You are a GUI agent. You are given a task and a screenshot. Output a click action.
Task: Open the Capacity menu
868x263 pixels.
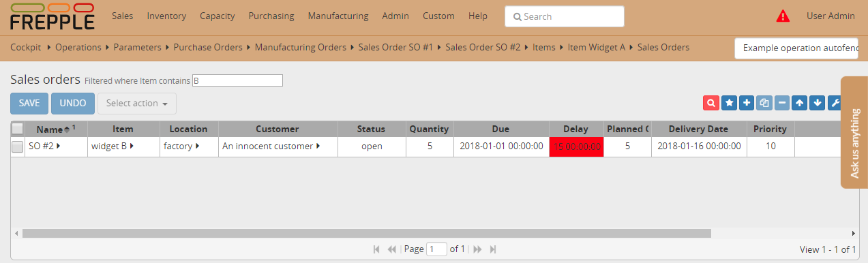pos(218,16)
